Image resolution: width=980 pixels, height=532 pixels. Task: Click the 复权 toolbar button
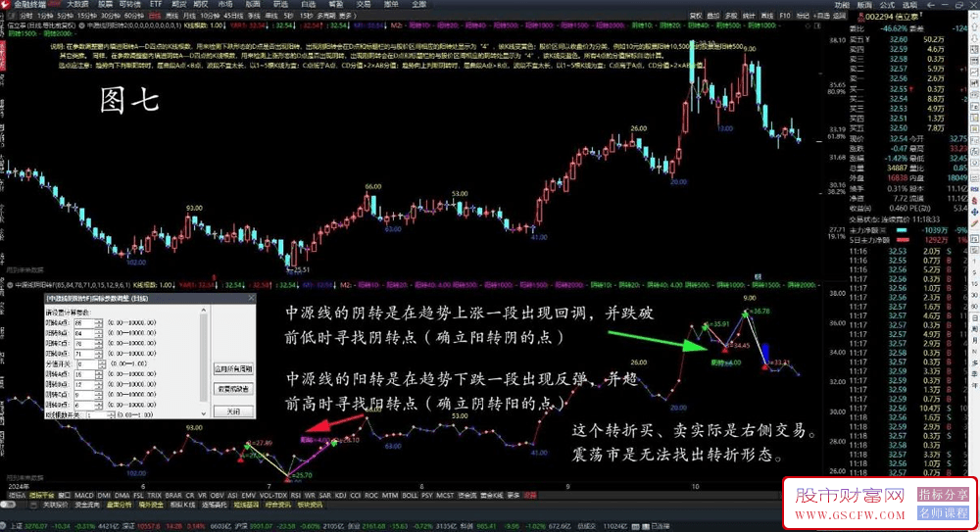[696, 16]
